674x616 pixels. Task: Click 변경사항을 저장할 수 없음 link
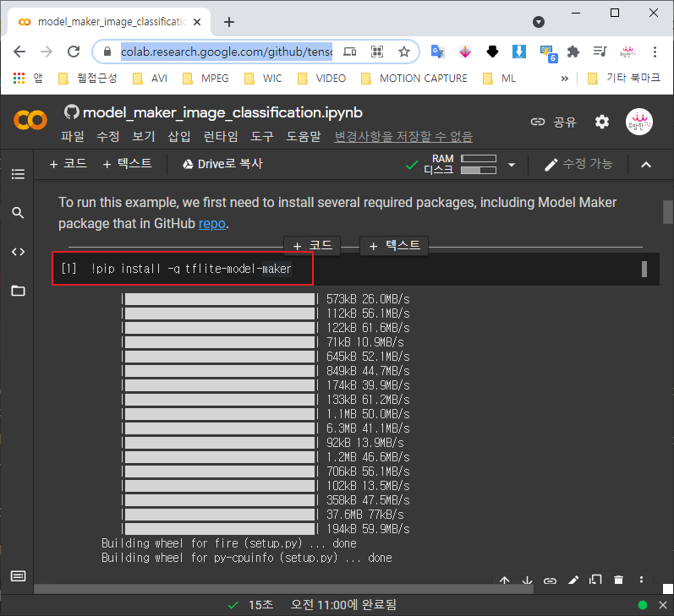(403, 136)
